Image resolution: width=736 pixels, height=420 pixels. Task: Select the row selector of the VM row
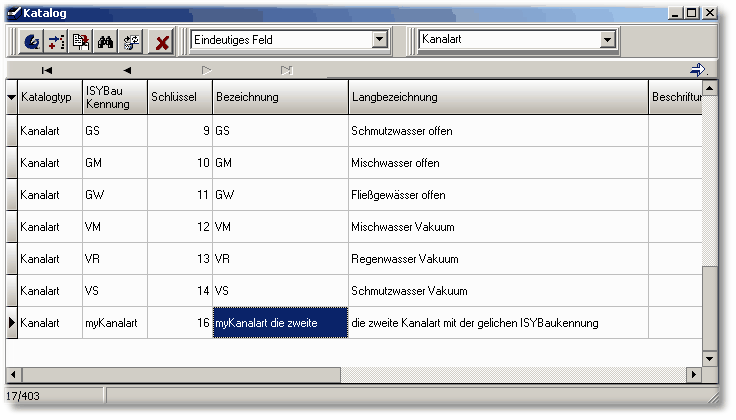point(12,227)
